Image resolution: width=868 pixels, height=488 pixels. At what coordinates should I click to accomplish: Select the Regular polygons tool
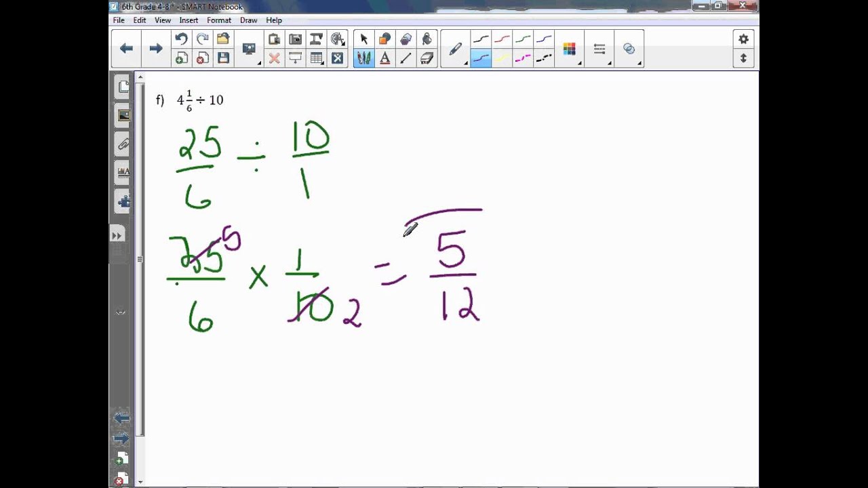coord(406,39)
